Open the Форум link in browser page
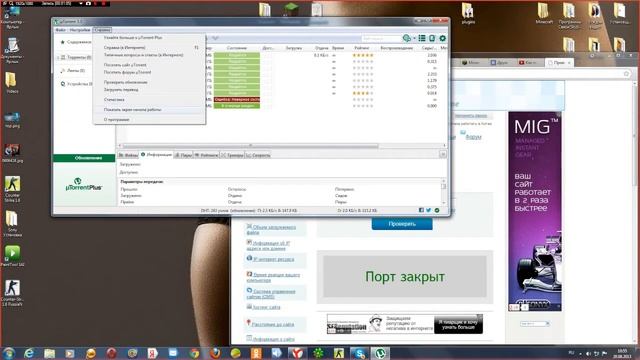This screenshot has height=360, width=640. coord(473,137)
